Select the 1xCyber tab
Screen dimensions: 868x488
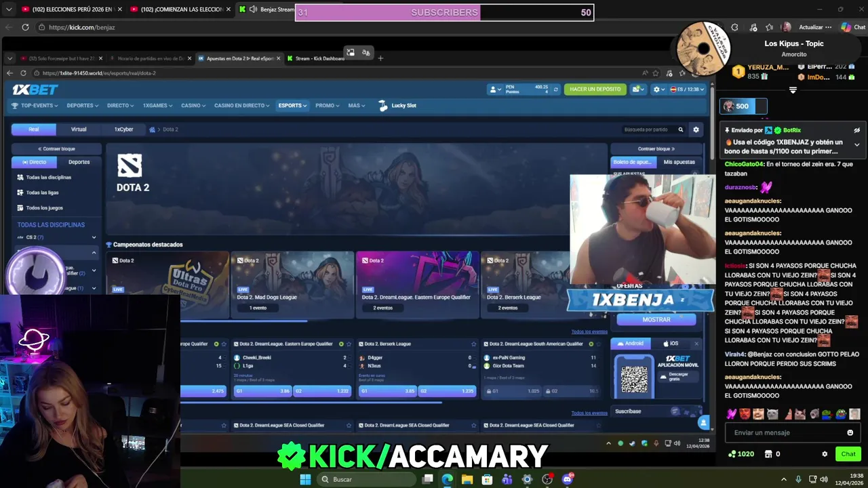tap(123, 129)
